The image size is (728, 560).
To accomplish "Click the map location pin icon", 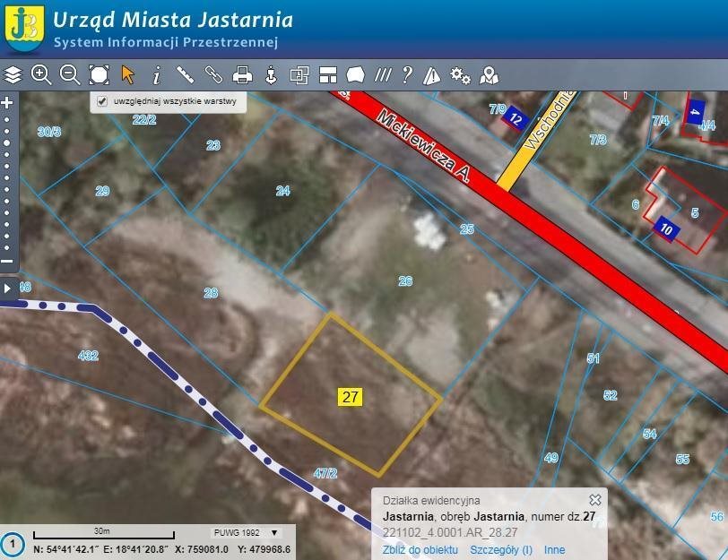I will (x=489, y=75).
